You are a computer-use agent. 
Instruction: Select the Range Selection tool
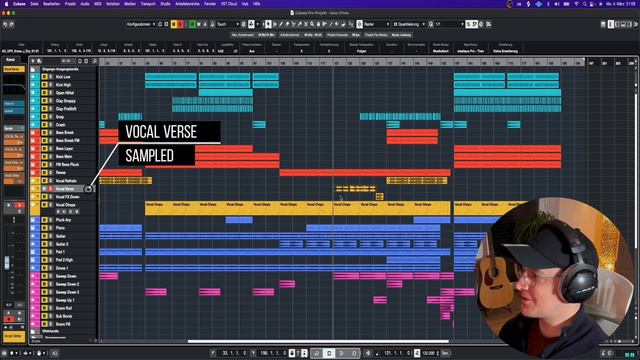tap(275, 24)
